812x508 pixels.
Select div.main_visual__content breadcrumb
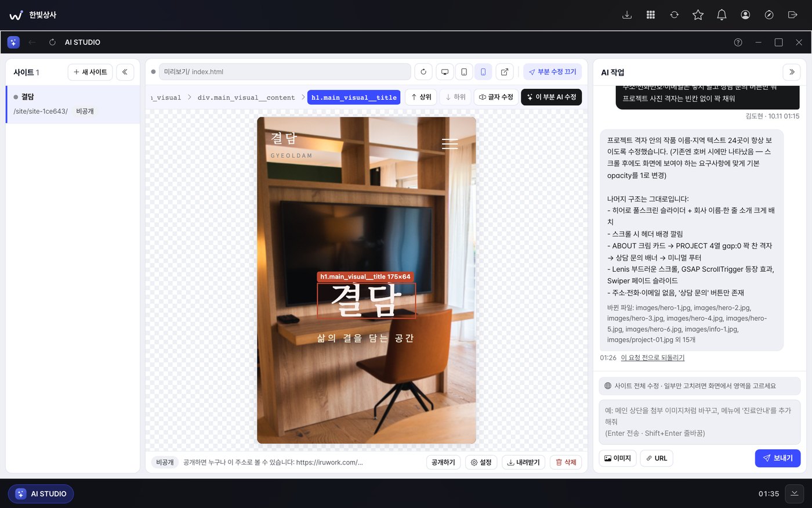point(246,98)
